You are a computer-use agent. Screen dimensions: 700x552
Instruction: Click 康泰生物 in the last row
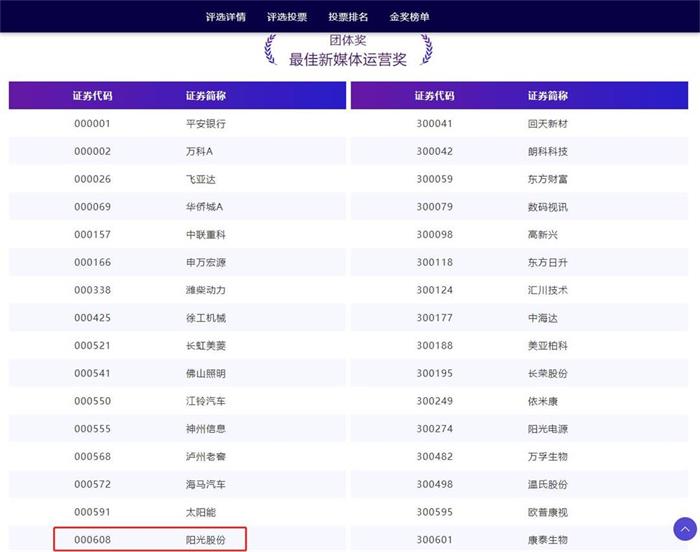click(x=547, y=540)
